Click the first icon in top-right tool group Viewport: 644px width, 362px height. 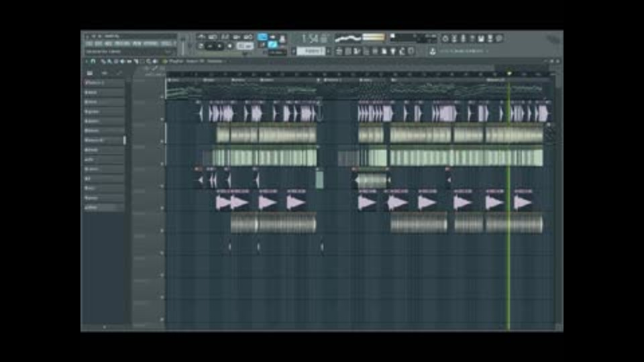click(x=445, y=38)
